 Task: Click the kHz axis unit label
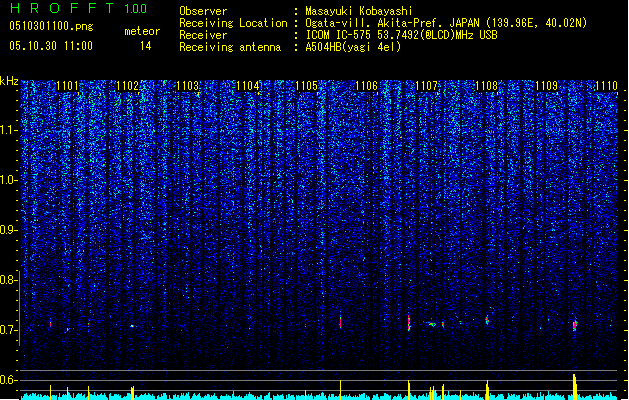pos(9,81)
